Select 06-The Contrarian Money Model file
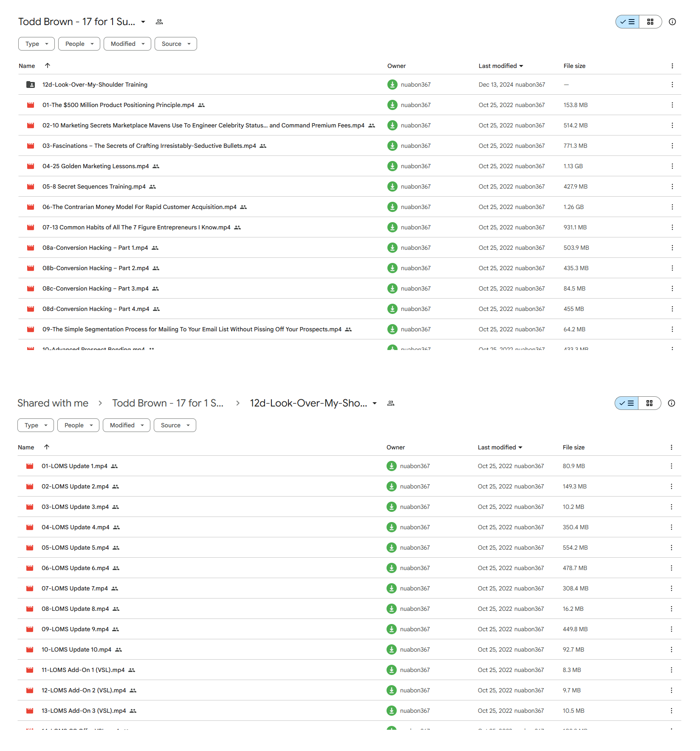The width and height of the screenshot is (700, 751). coord(350,207)
